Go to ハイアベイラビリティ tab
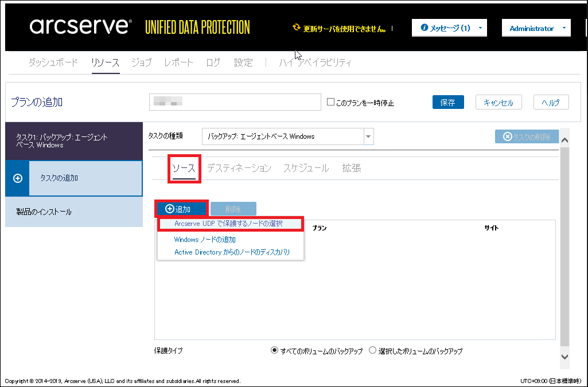588x387 pixels. tap(316, 62)
